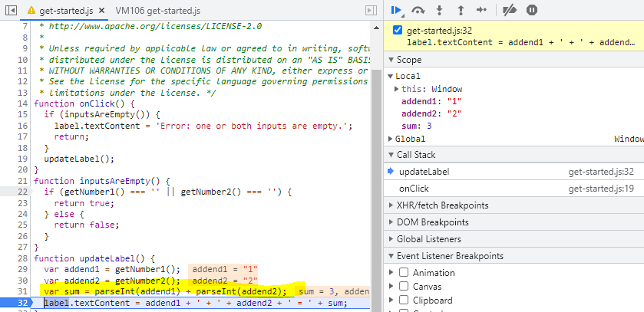Click 'updateLabel();' on line 19

[79, 159]
